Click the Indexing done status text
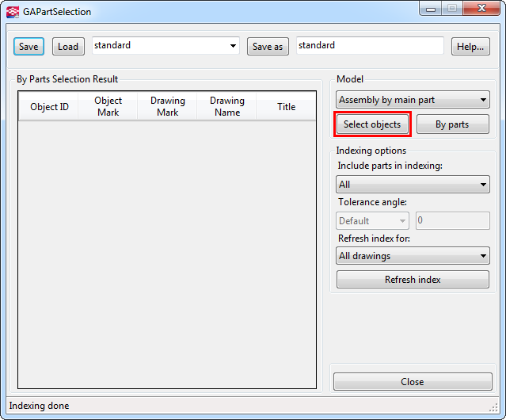The width and height of the screenshot is (506, 420). pyautogui.click(x=39, y=406)
